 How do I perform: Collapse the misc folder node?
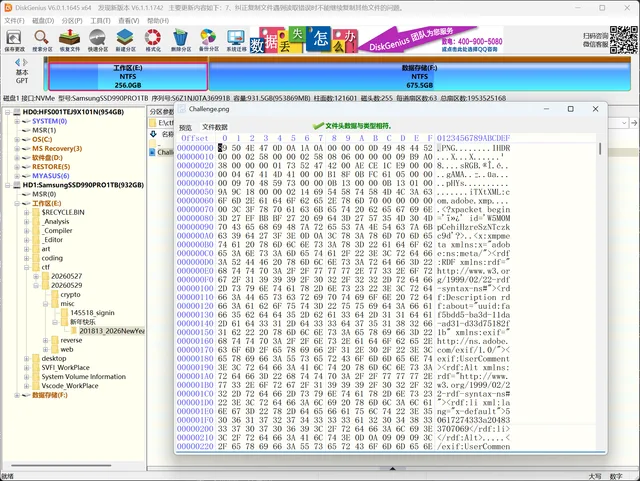(46, 304)
